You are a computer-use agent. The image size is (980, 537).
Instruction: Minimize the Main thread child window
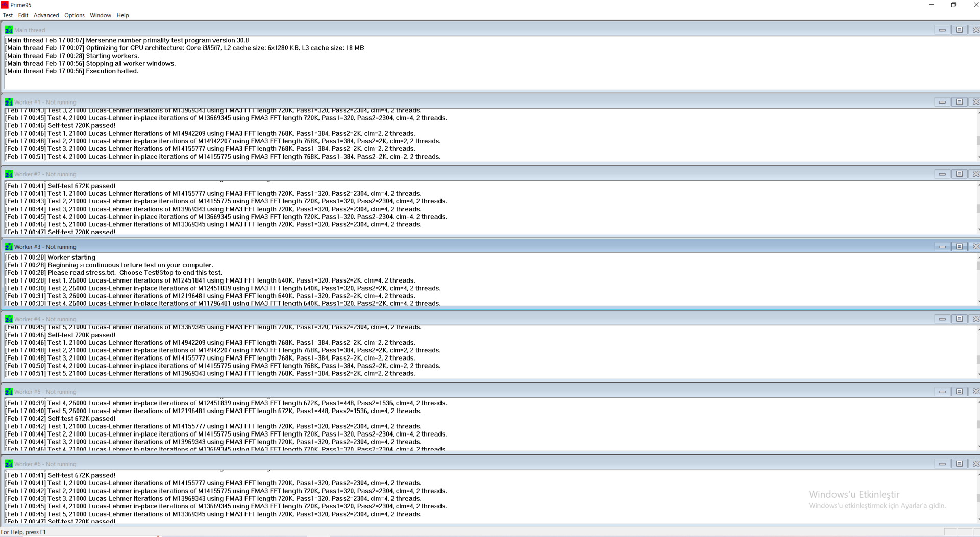942,30
